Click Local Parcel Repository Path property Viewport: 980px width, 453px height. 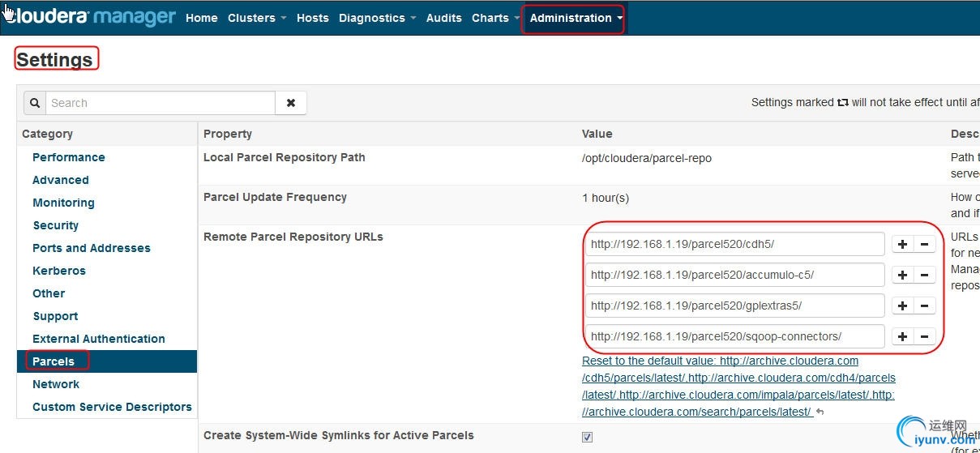pos(285,157)
